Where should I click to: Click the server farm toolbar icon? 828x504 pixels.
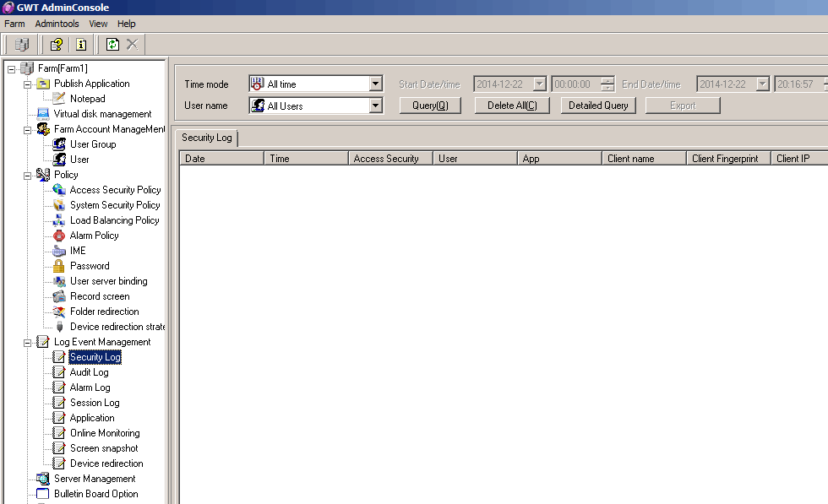[x=22, y=45]
